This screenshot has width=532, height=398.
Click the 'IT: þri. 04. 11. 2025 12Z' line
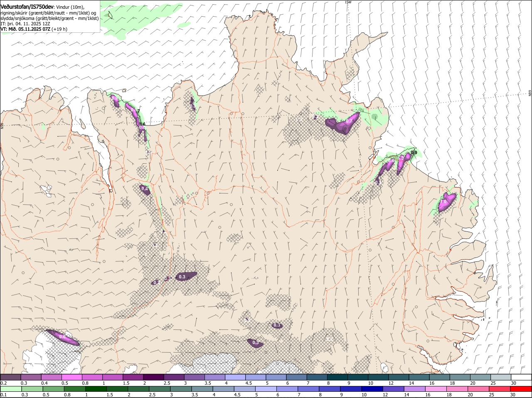[x=25, y=24]
